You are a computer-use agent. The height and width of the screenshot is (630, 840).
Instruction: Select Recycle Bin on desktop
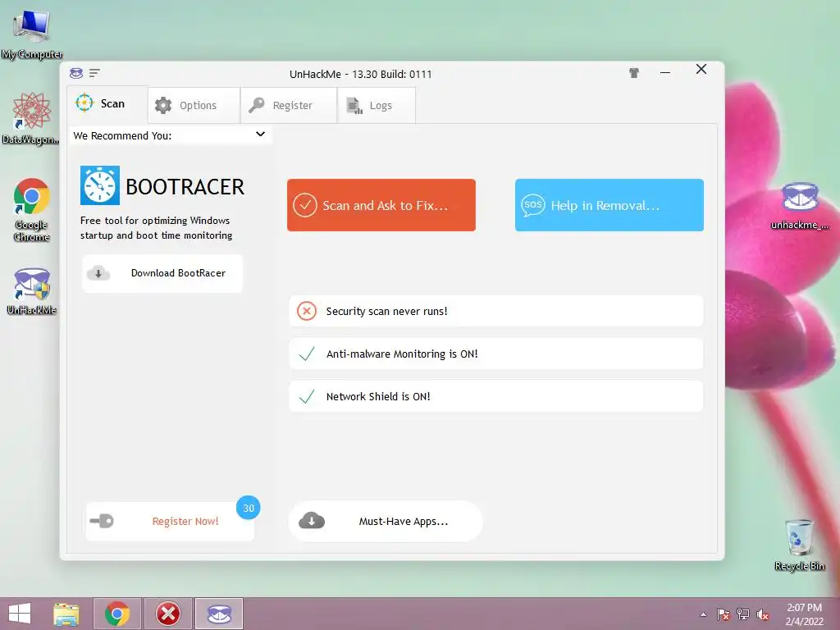pyautogui.click(x=799, y=545)
